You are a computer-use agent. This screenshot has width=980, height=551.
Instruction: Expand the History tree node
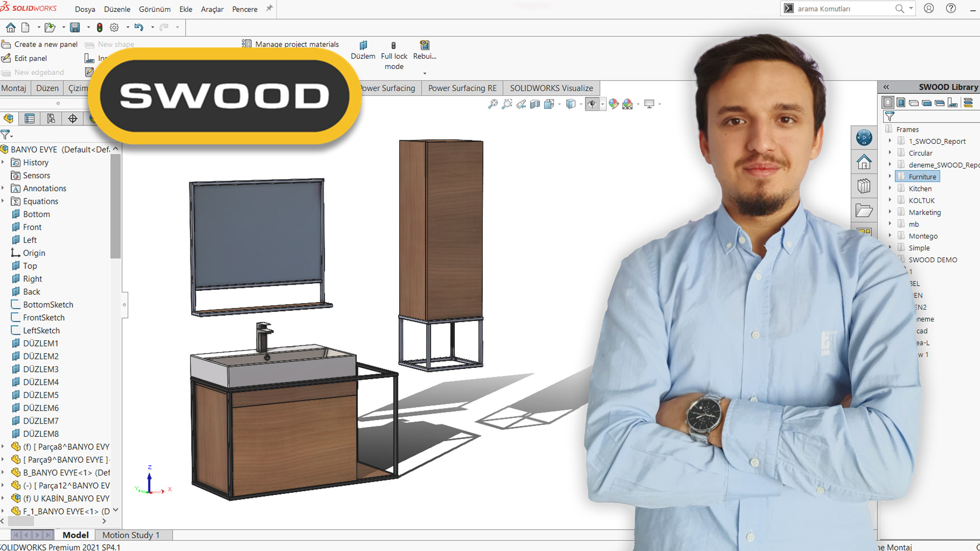click(3, 162)
